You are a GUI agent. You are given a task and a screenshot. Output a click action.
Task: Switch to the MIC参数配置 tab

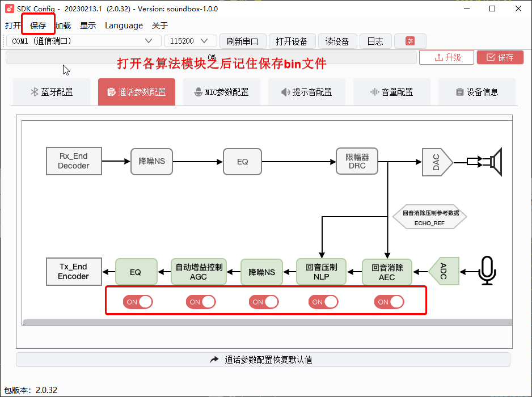pos(222,92)
